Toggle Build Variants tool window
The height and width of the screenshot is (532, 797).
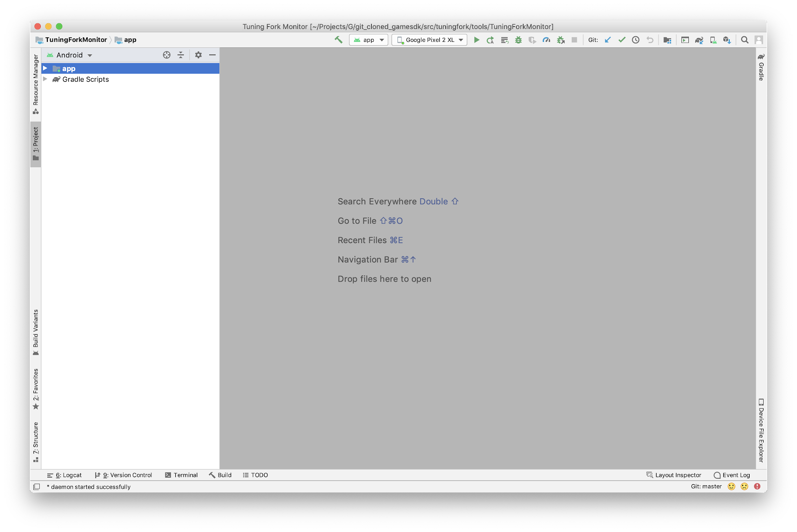coord(35,332)
